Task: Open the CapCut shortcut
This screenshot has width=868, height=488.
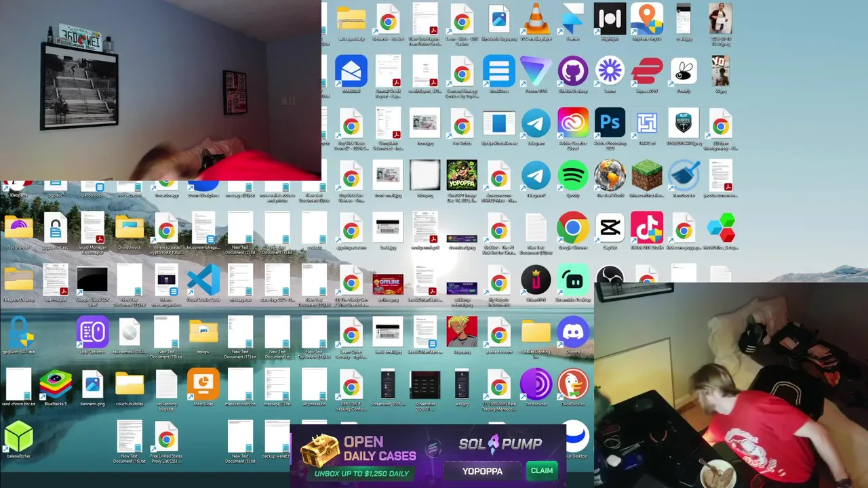Action: pos(610,228)
